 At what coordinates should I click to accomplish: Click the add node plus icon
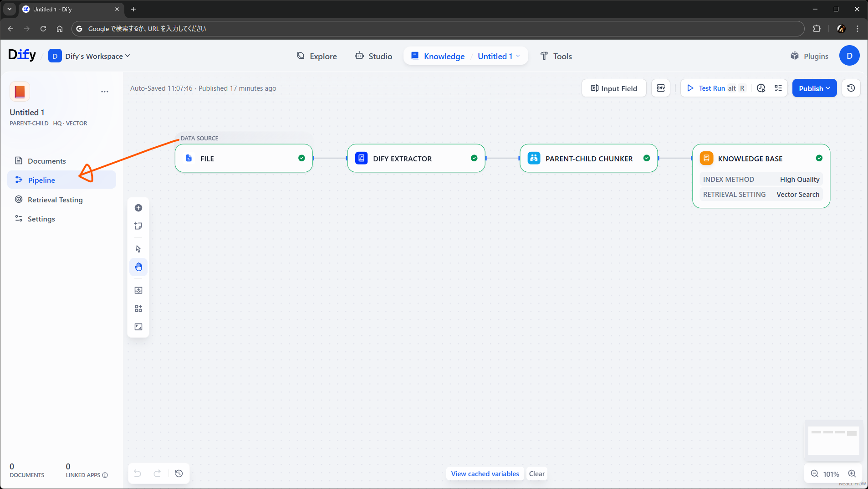pyautogui.click(x=138, y=208)
